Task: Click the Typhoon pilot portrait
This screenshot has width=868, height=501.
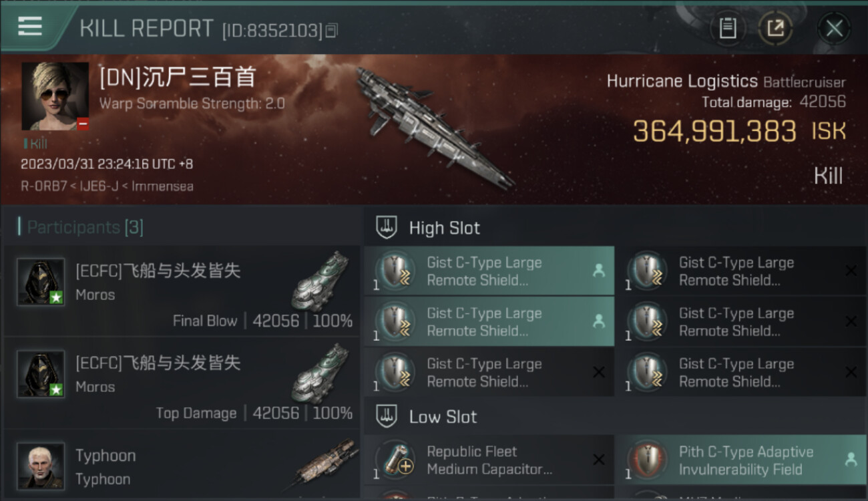Action: coord(41,466)
